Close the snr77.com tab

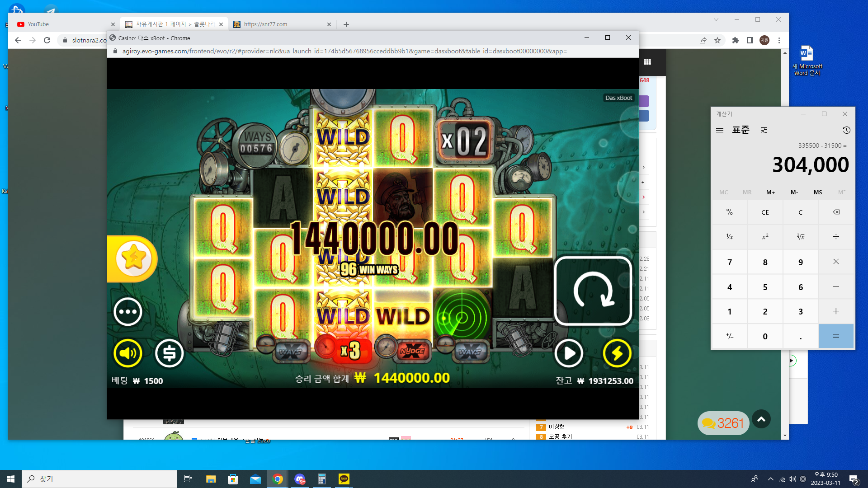pos(329,24)
